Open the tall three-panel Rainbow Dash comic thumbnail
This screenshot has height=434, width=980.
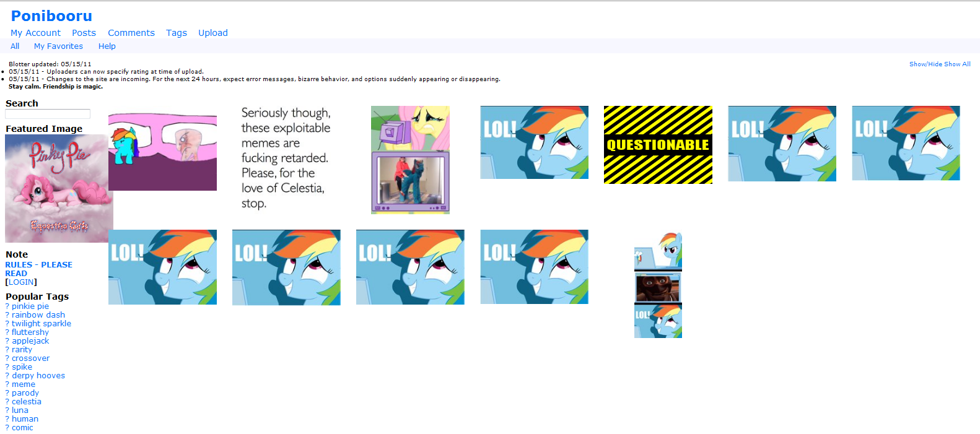(x=658, y=284)
